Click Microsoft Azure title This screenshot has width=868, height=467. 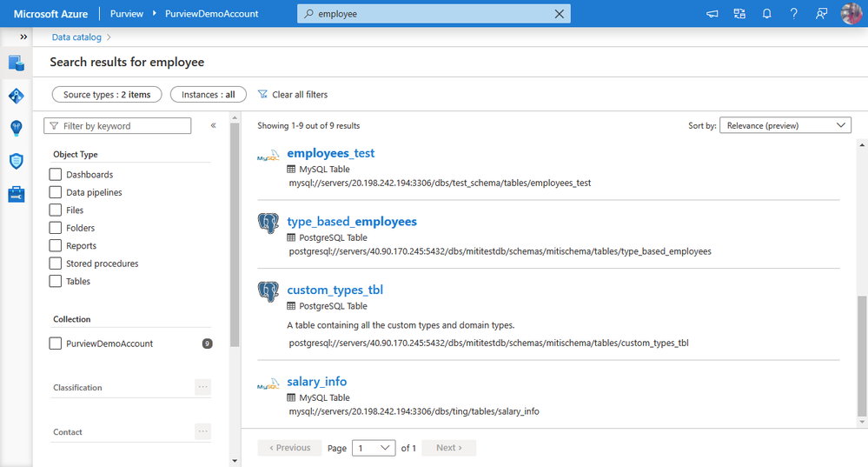(50, 14)
